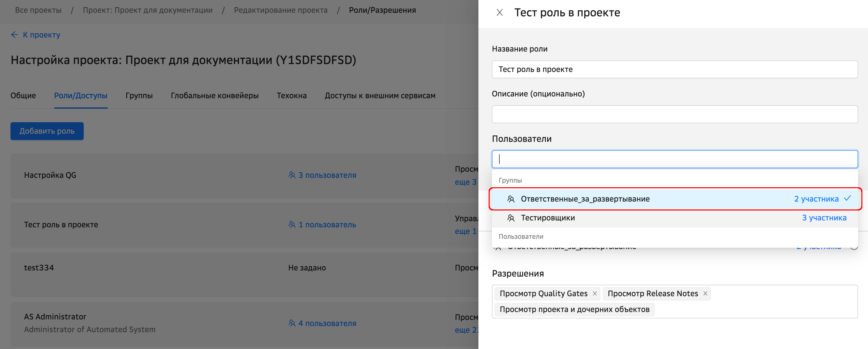Screen dimensions: 868x349
Task: Click group icon next to 1 пользователь
Action: (292, 225)
